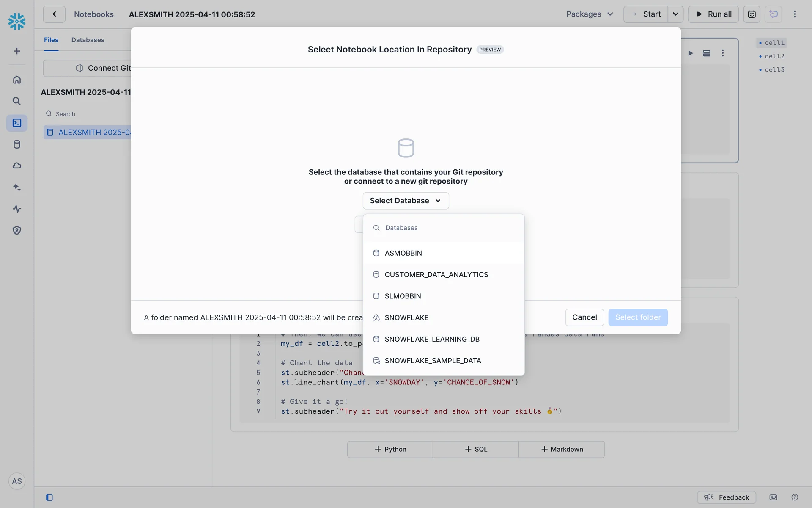This screenshot has height=508, width=812.
Task: Click the Search magnifier sidebar icon
Action: click(x=17, y=101)
